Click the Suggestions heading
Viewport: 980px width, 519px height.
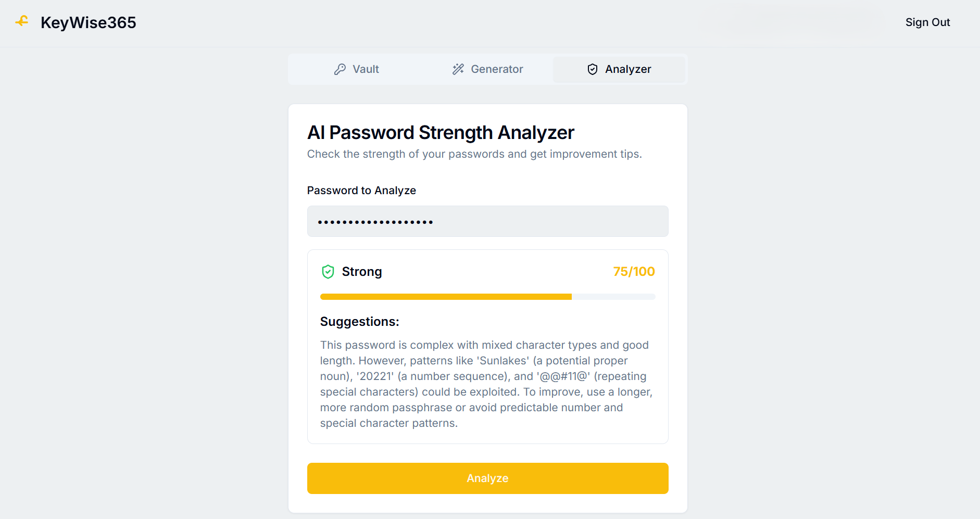pyautogui.click(x=359, y=322)
